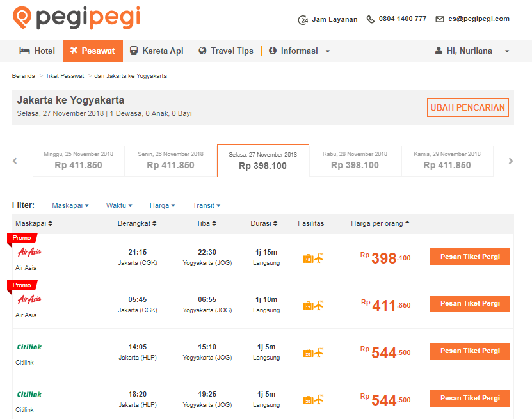Select Kamis, 29 November 2018 date
Screen dimensions: 532x419
click(447, 161)
